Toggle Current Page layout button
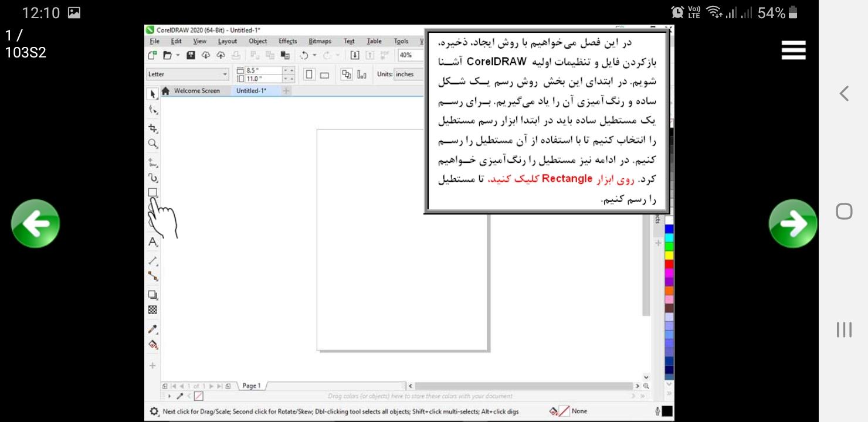Image resolution: width=868 pixels, height=422 pixels. [x=361, y=74]
